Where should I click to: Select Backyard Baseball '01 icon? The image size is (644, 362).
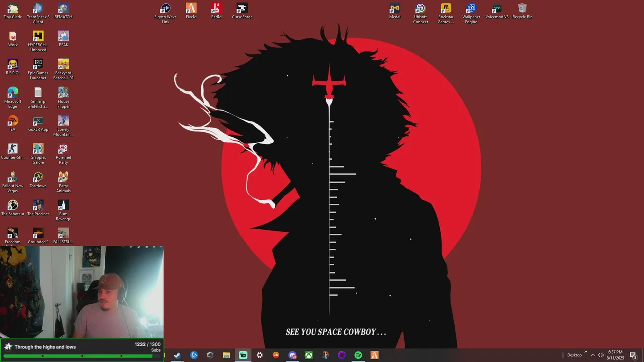point(63,69)
